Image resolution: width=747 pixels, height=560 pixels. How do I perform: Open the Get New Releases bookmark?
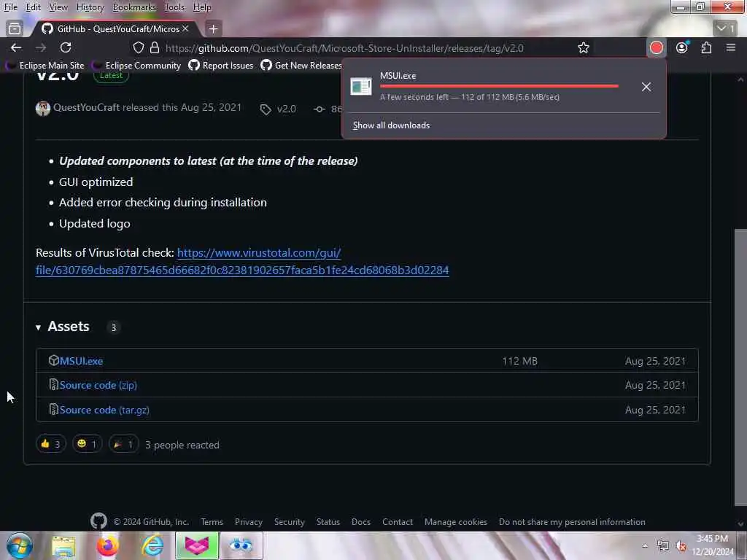[x=301, y=66]
